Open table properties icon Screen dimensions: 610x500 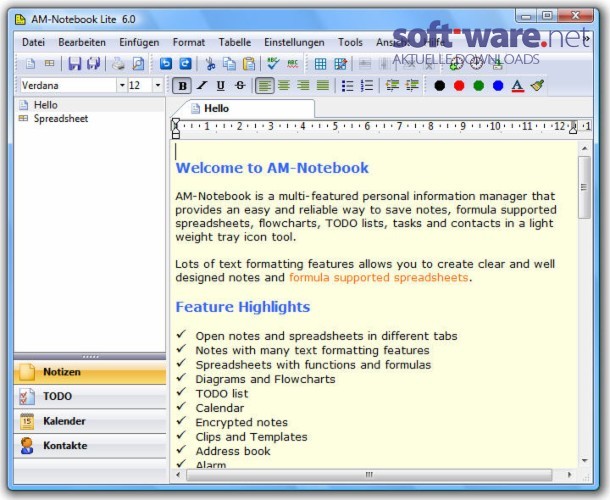[340, 64]
